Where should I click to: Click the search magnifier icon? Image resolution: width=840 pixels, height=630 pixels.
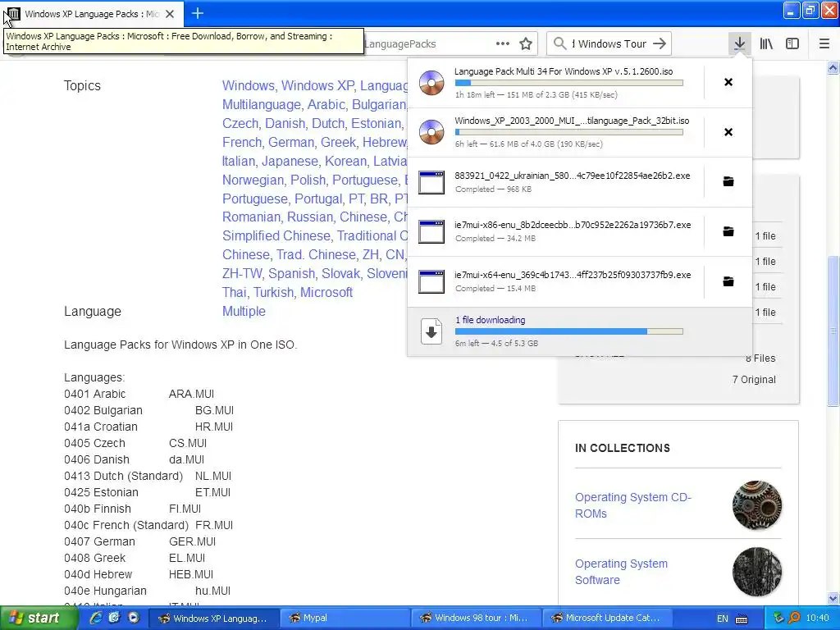pyautogui.click(x=559, y=43)
